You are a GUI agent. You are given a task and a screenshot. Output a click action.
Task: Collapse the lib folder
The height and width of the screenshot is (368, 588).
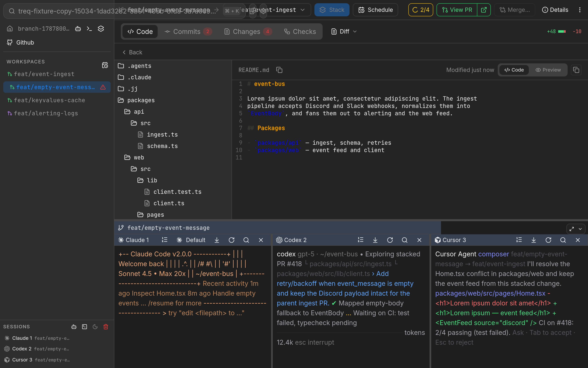click(173, 180)
